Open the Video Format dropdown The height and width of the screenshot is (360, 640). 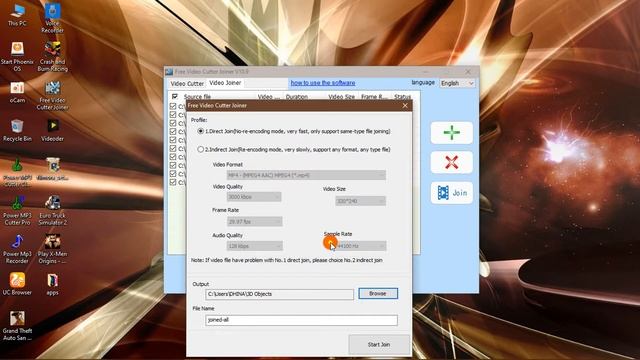[306, 175]
